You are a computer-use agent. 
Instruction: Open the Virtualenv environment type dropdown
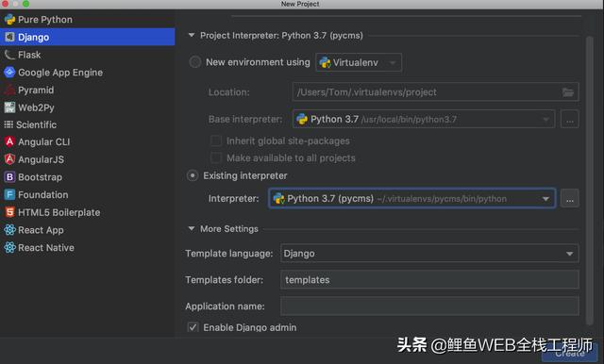pyautogui.click(x=359, y=62)
